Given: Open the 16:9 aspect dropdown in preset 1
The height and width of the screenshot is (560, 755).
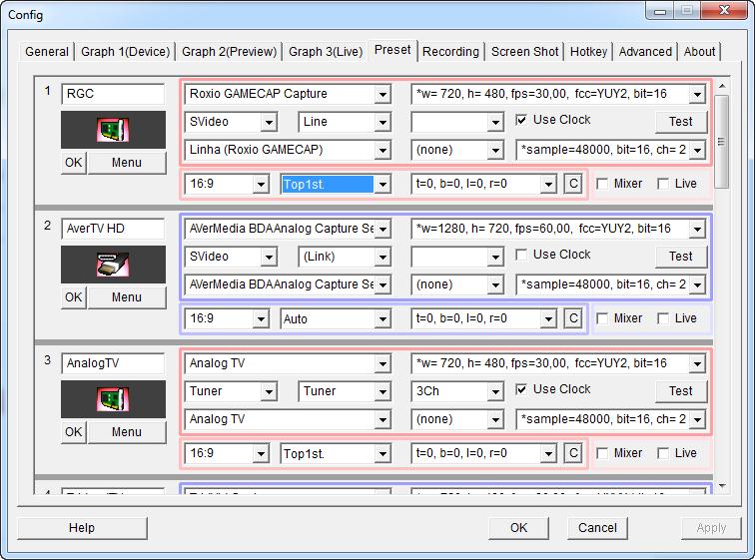Looking at the screenshot, I should 227,184.
